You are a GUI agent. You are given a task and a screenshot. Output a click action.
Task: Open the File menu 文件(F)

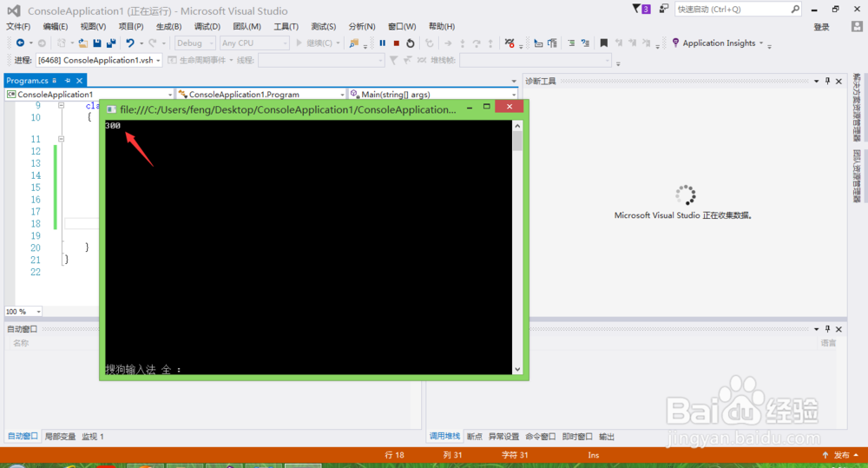[18, 26]
